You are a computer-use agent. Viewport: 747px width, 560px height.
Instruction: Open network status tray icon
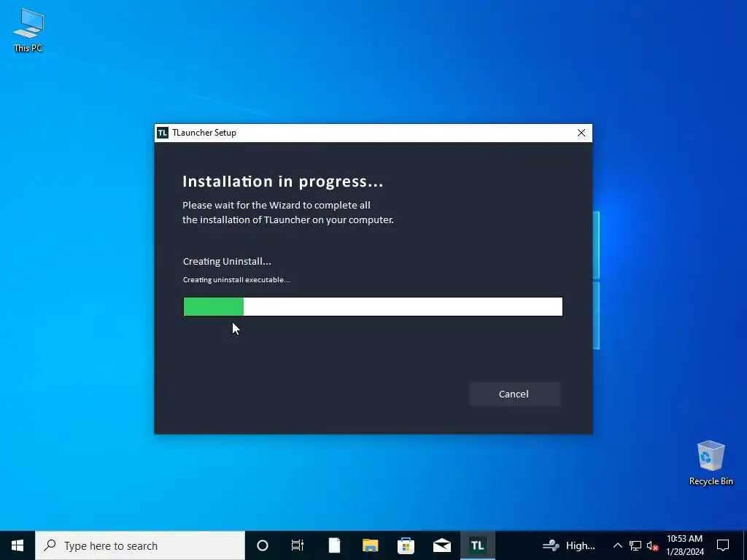click(635, 545)
